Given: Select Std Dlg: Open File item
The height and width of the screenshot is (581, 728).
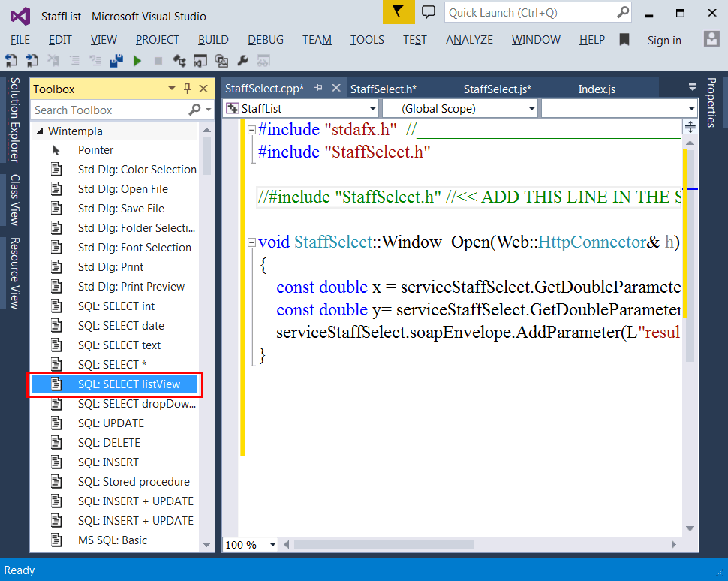Looking at the screenshot, I should 114,189.
